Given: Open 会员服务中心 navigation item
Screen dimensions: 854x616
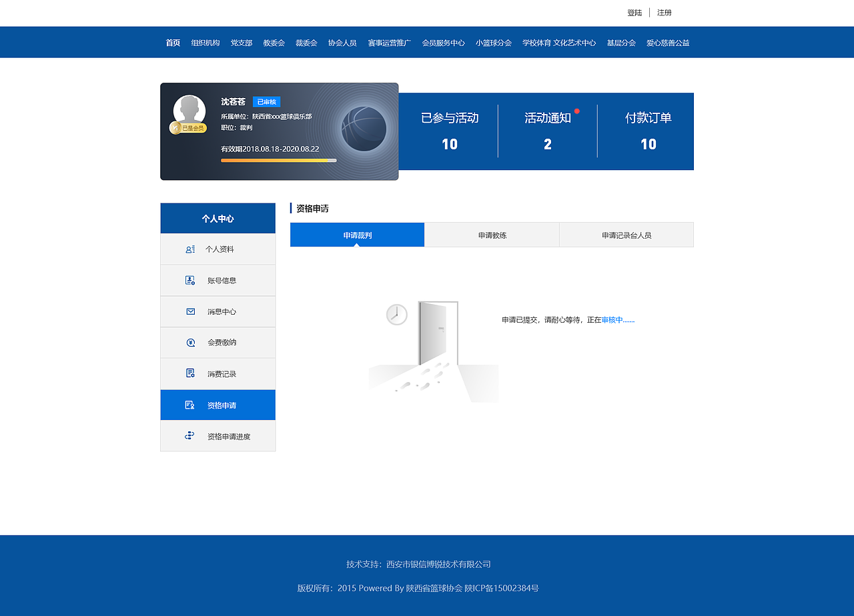Looking at the screenshot, I should pyautogui.click(x=444, y=43).
